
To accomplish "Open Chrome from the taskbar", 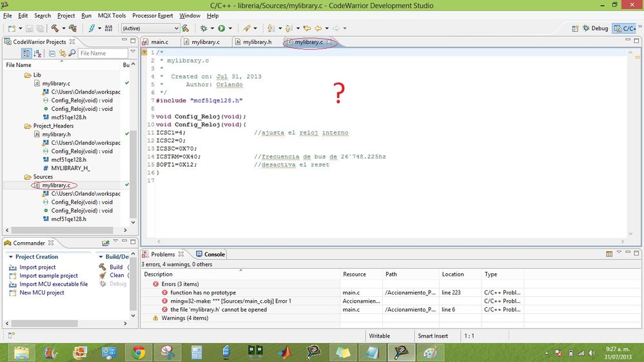I will pos(139,352).
